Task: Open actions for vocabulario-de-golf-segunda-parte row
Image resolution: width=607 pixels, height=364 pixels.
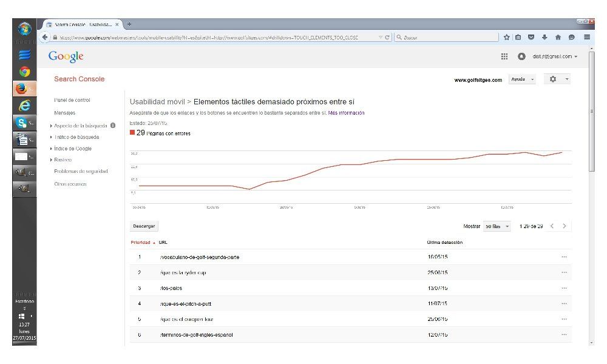Action: coord(564,257)
